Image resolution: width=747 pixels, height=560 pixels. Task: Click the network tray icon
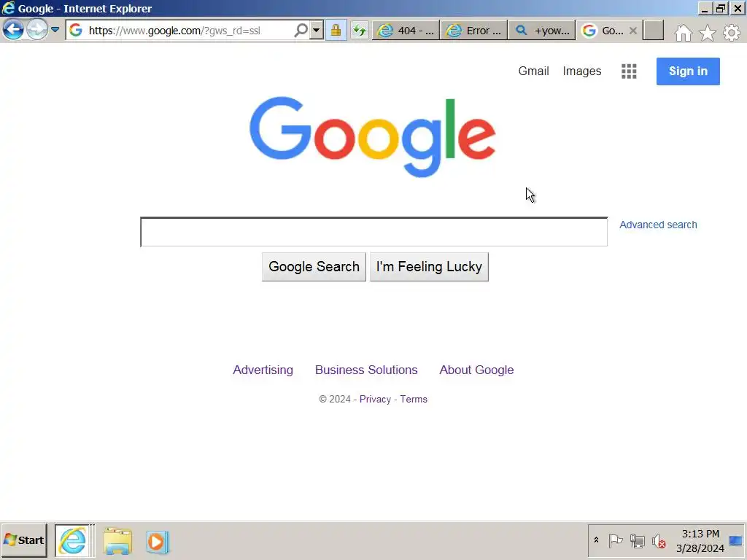[637, 541]
